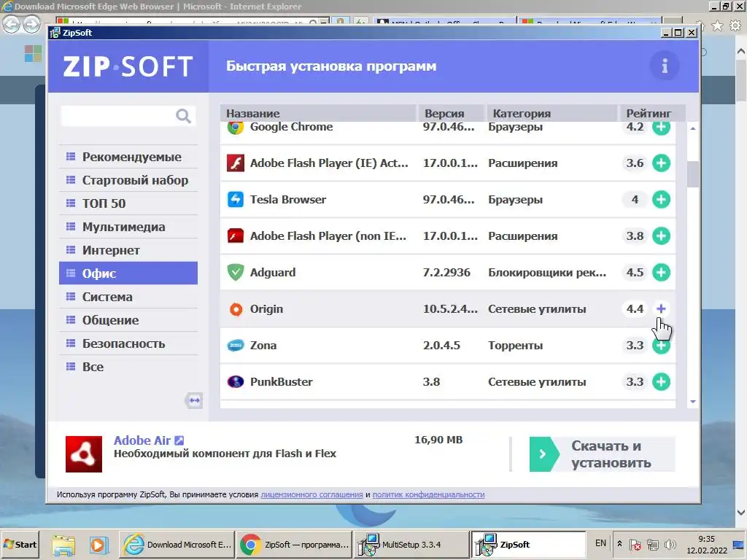Add Zona with its plus button

661,346
